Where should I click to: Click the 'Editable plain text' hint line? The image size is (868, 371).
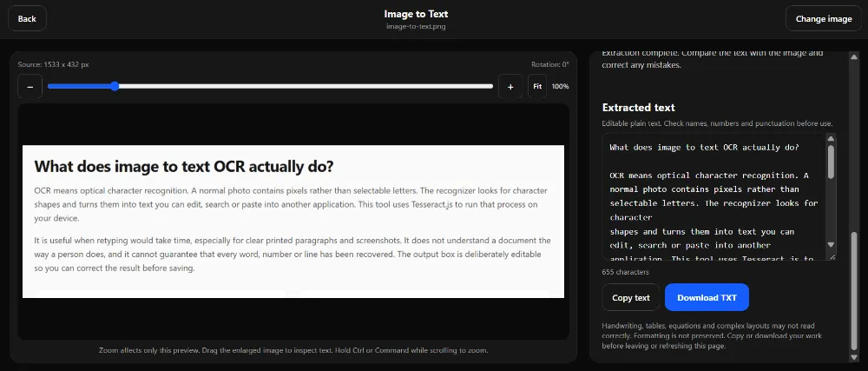[717, 123]
